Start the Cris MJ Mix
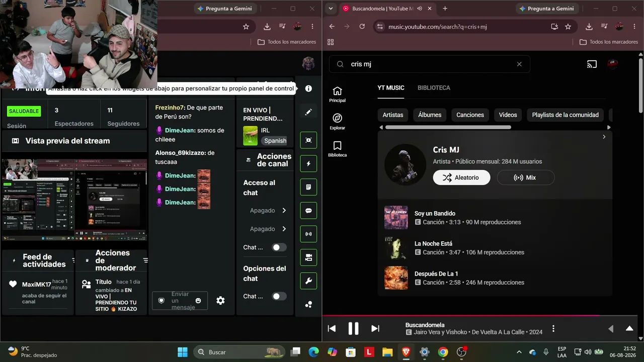The image size is (644, 362). tap(526, 177)
